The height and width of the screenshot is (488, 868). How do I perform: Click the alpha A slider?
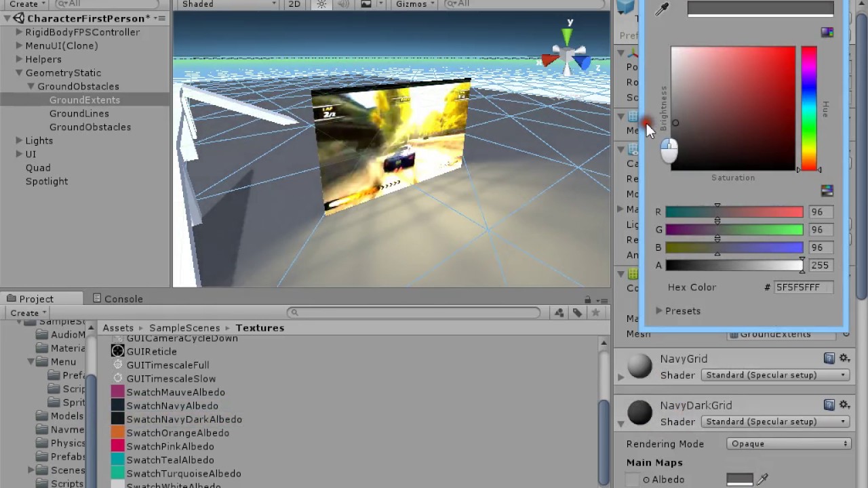(734, 265)
